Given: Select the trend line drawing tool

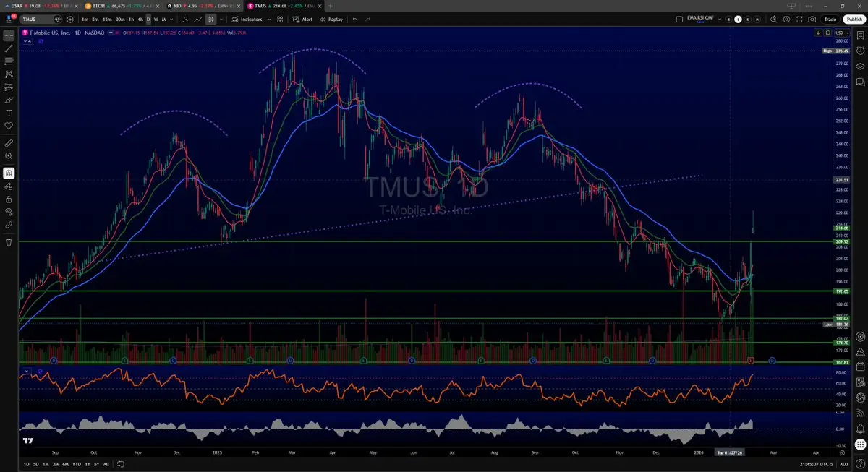Looking at the screenshot, I should (x=9, y=48).
